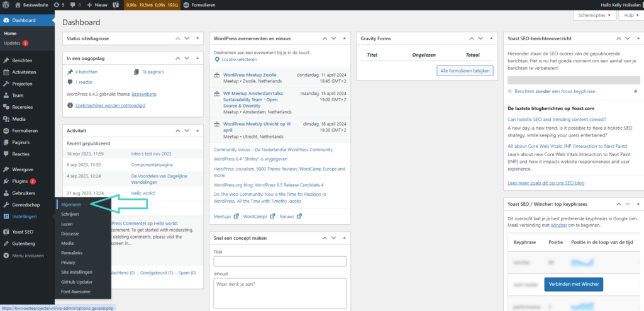Open Gereedschap in the sidebar
Screen dimensions: 644x311
[27, 205]
